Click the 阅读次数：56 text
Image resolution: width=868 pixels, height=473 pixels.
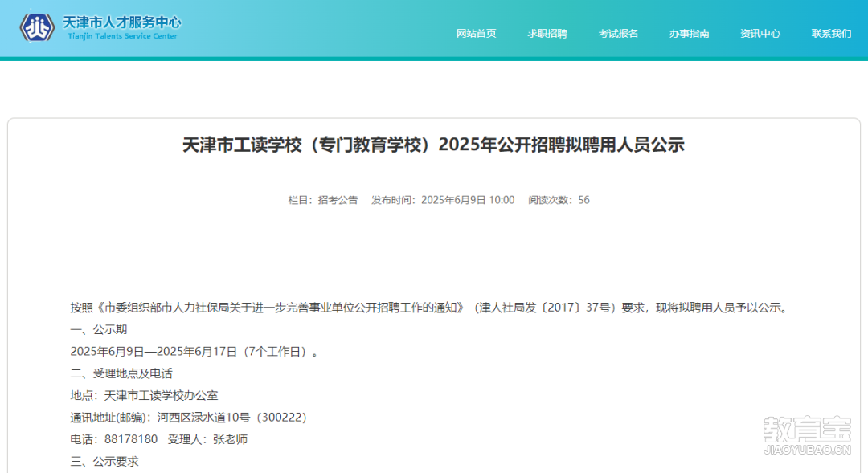(x=559, y=200)
